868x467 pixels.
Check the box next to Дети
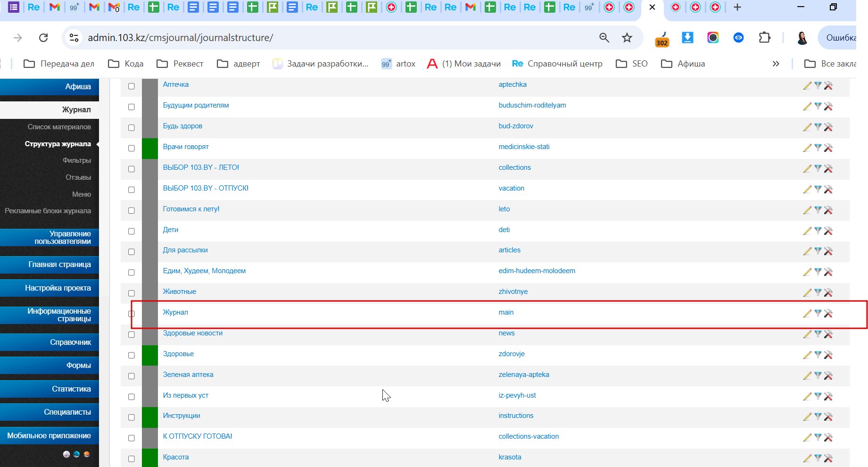[x=132, y=231]
